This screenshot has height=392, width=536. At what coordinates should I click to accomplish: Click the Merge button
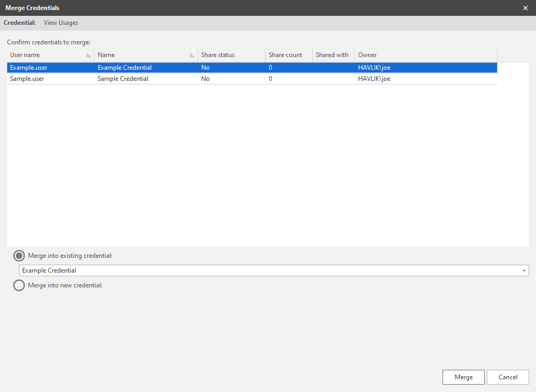(x=463, y=377)
